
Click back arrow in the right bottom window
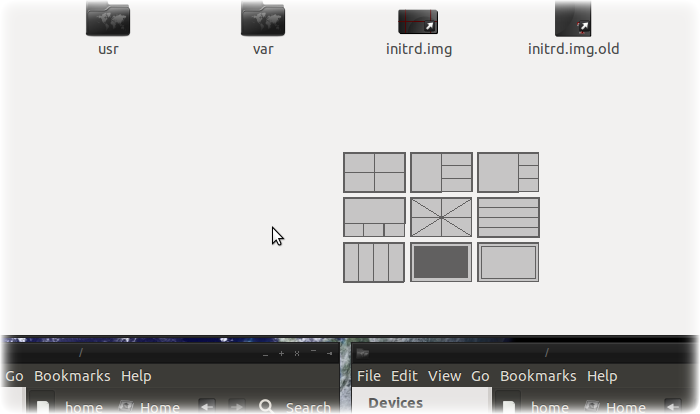[673, 406]
